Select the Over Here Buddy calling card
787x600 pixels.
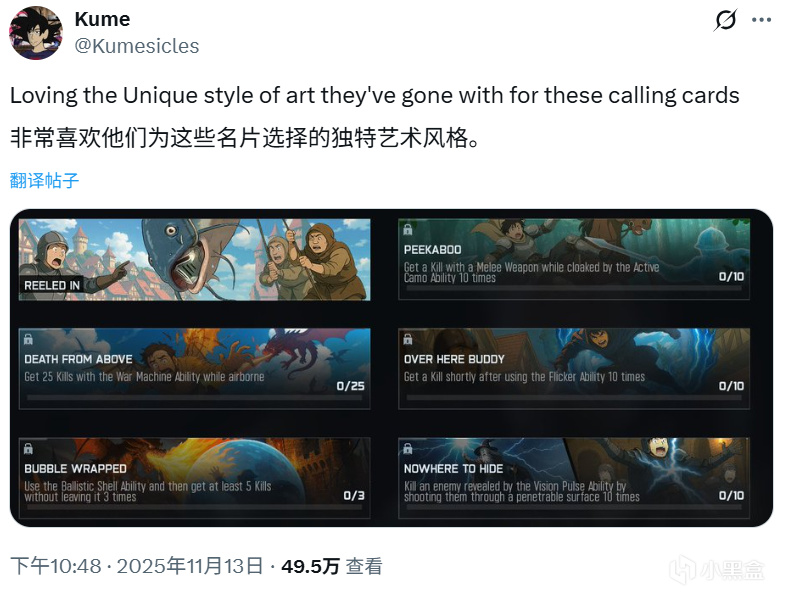[x=574, y=369]
